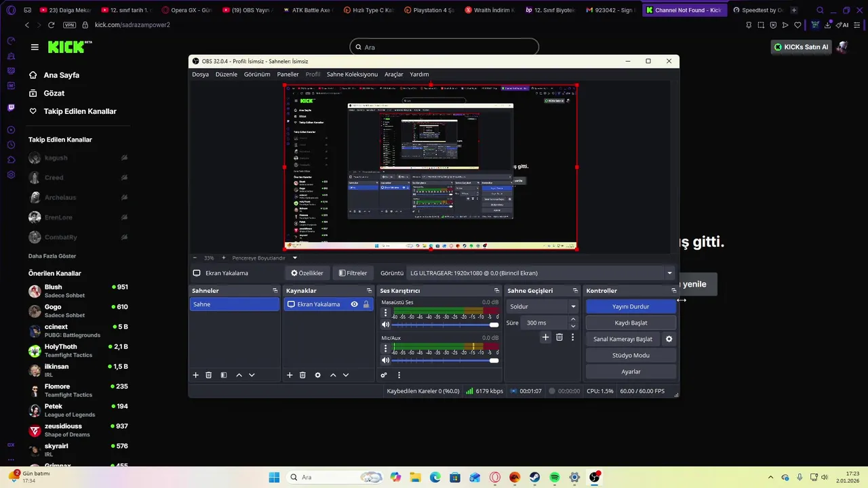Open the Görünüm menu in OBS

coord(257,74)
